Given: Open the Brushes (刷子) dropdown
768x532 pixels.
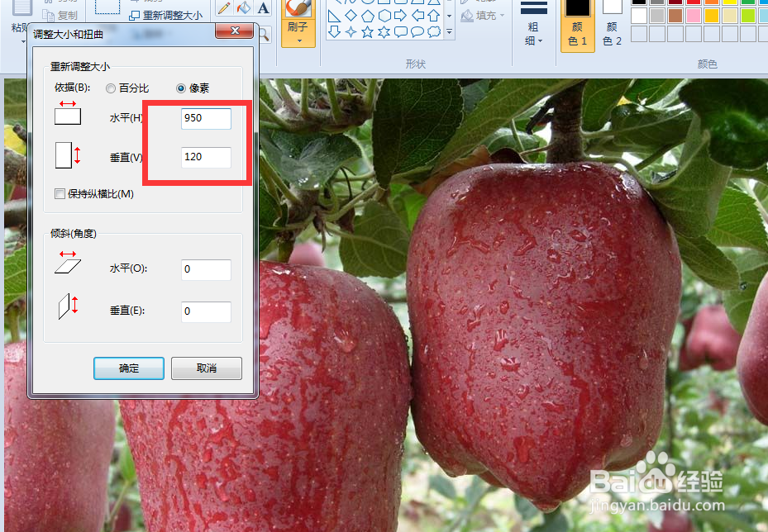Looking at the screenshot, I should [298, 40].
